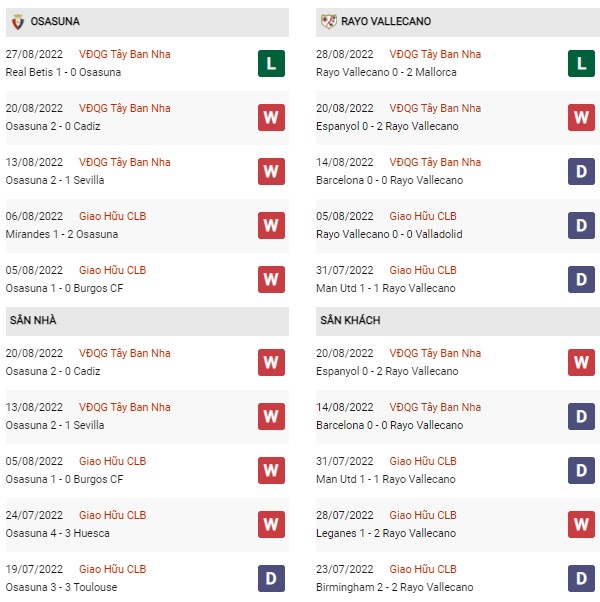Image resolution: width=600 pixels, height=602 pixels.
Task: Click the D badge beside Osasuna 3 - 3 Toulouse
Action: (x=271, y=577)
